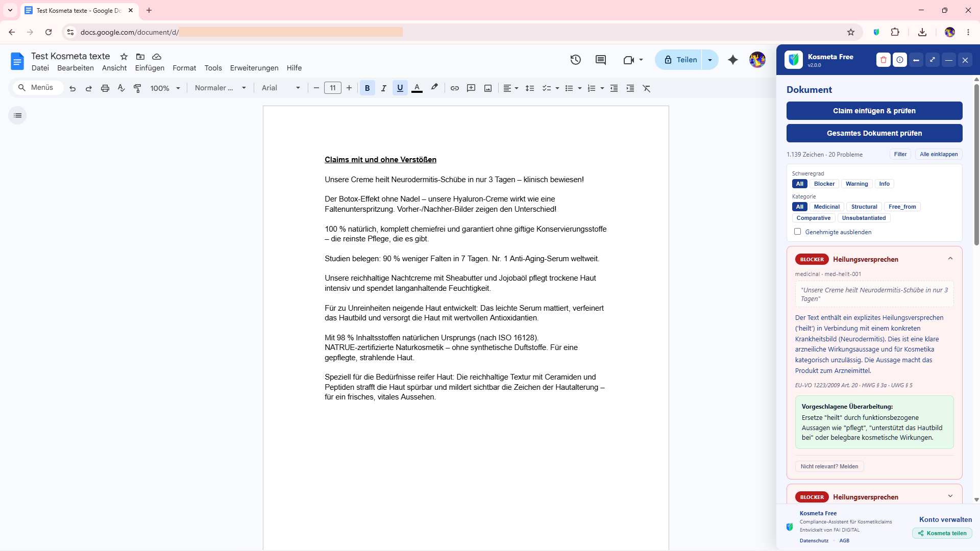Check Genehmigte ausblenden box
Image resolution: width=980 pixels, height=551 pixels.
click(x=797, y=232)
